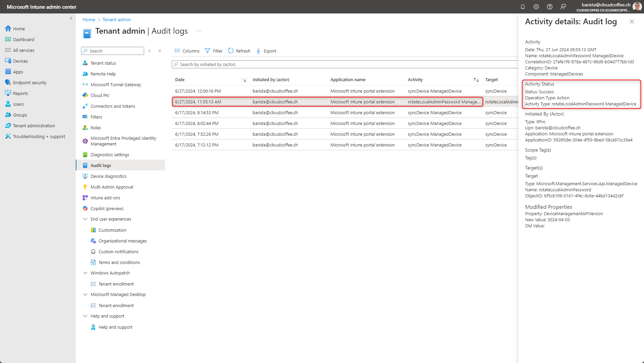Refresh the audit logs list
The height and width of the screenshot is (363, 644).
click(239, 51)
